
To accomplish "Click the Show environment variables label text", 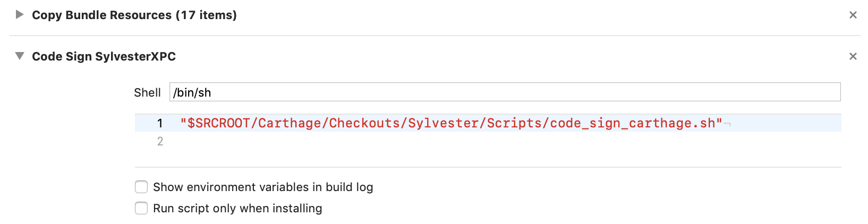I will click(x=263, y=187).
